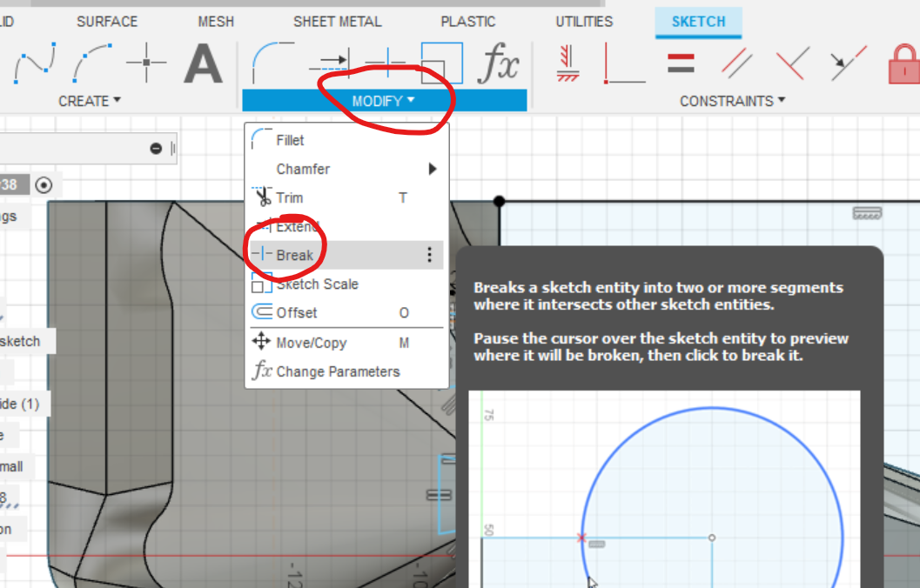Select the Fit Point Spline tool

(x=35, y=63)
